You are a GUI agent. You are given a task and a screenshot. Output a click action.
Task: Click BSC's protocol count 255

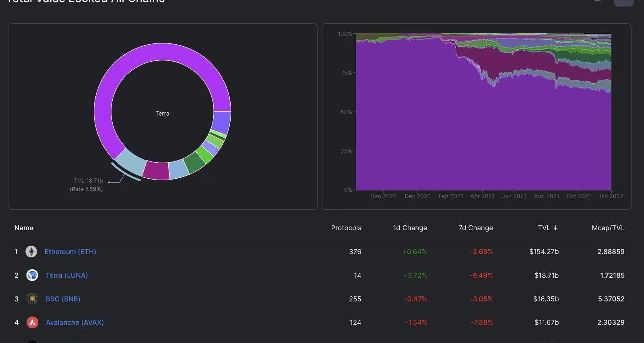coord(355,299)
